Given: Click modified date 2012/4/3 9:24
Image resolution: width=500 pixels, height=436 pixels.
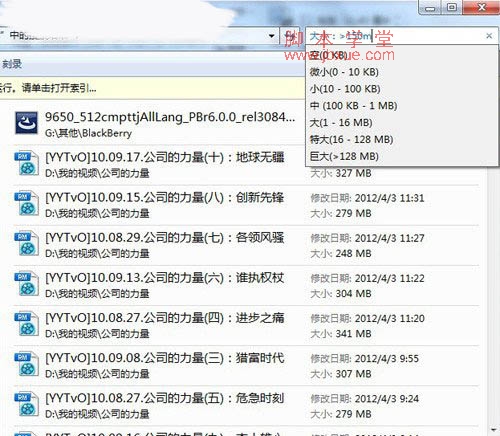Looking at the screenshot, I should pyautogui.click(x=387, y=399).
